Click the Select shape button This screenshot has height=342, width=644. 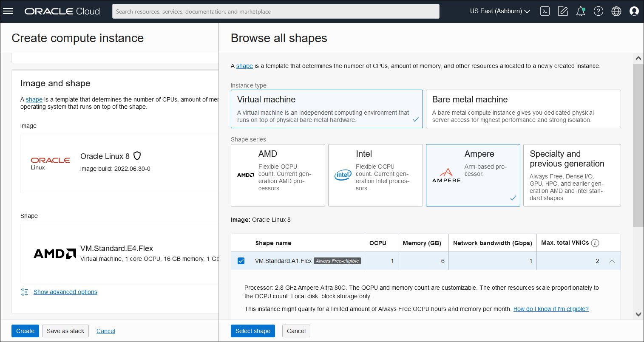[252, 331]
